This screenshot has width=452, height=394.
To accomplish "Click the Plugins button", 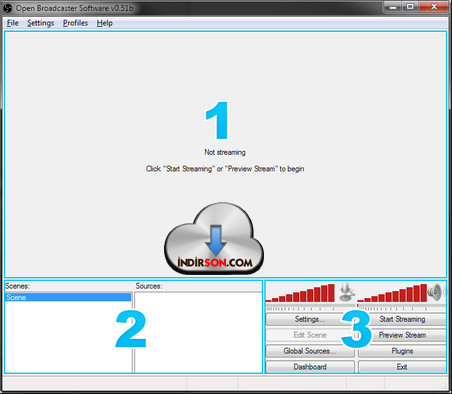I will [x=402, y=351].
